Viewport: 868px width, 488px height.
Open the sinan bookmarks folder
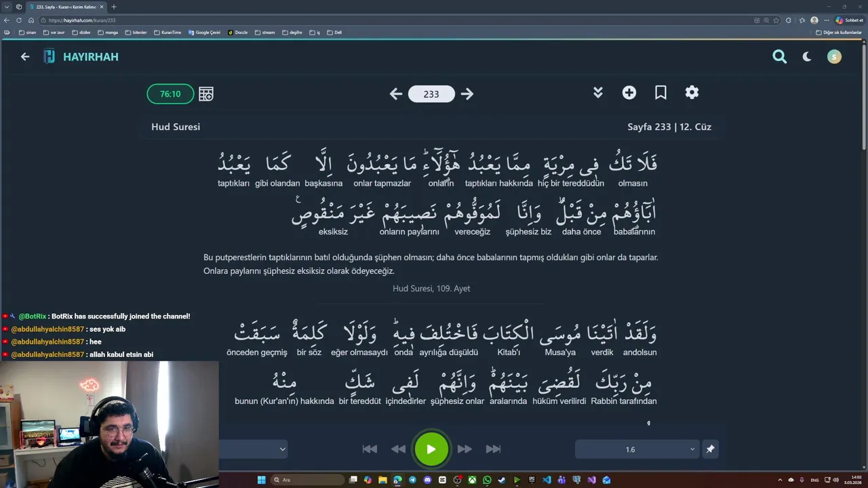[28, 33]
